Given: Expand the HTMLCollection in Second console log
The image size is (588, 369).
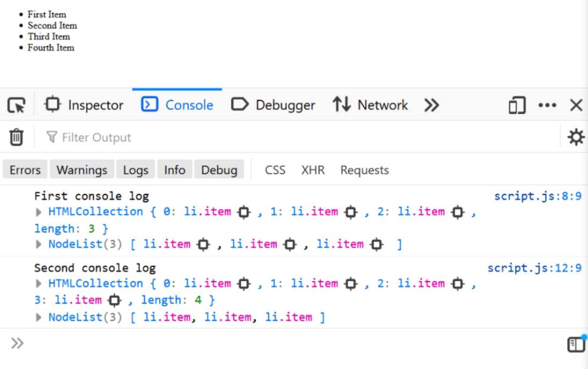Looking at the screenshot, I should pyautogui.click(x=38, y=284).
